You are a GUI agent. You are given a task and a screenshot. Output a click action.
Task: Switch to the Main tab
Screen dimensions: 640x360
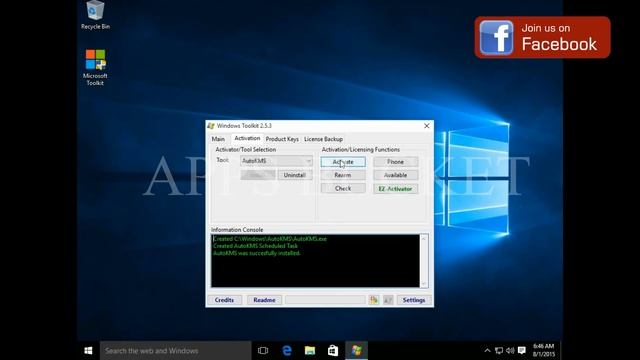click(x=218, y=139)
